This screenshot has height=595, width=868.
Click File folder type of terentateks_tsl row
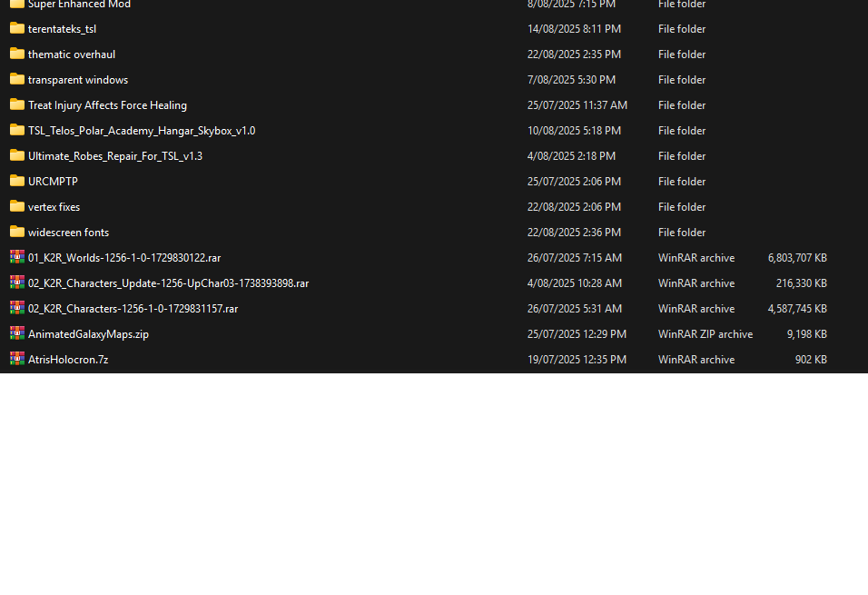coord(682,29)
